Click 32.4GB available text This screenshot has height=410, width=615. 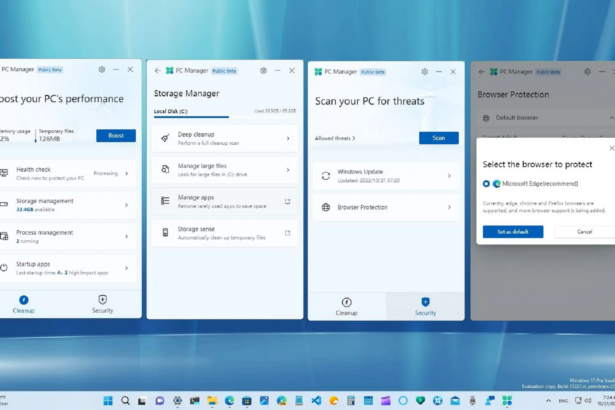point(35,210)
